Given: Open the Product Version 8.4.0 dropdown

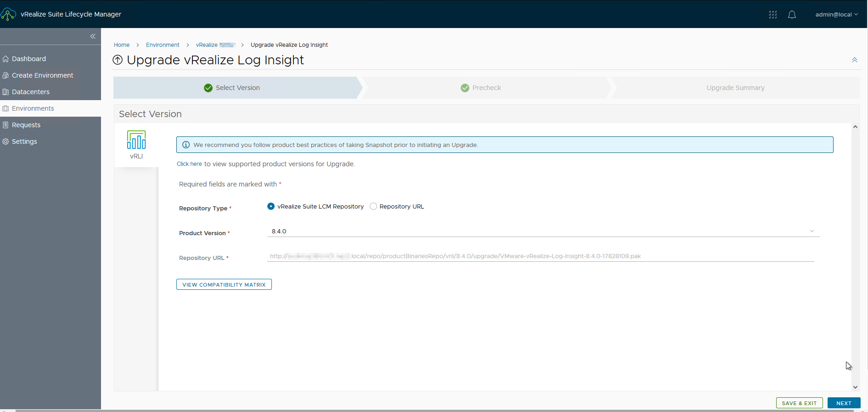Looking at the screenshot, I should pos(543,231).
